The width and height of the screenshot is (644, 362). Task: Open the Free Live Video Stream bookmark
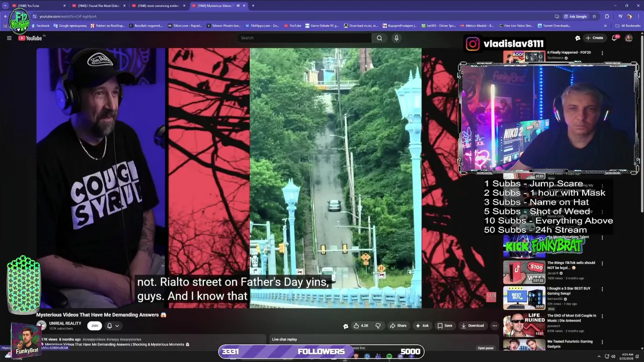click(516, 26)
